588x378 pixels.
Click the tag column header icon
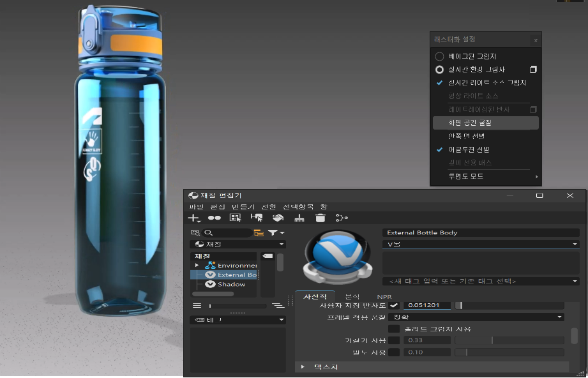coord(268,256)
